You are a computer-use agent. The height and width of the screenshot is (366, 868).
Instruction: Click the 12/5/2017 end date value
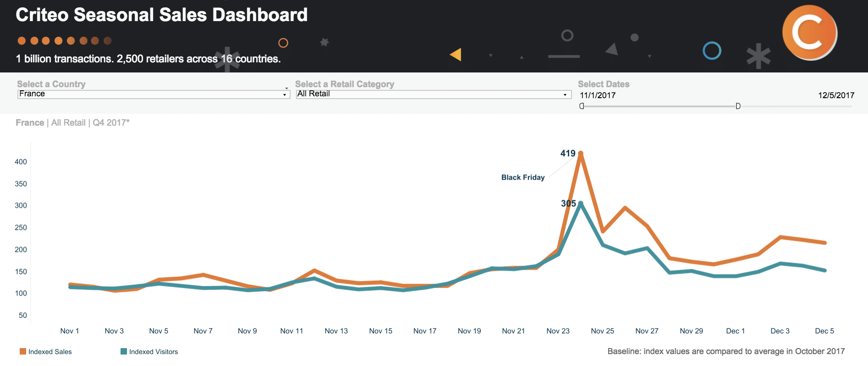coord(836,95)
